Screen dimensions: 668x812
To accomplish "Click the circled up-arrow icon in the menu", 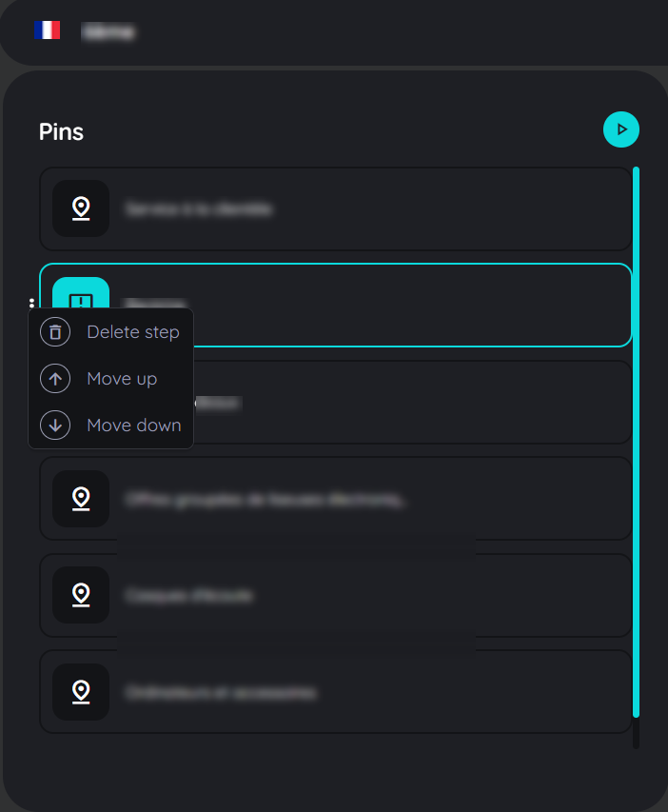I will click(x=55, y=378).
